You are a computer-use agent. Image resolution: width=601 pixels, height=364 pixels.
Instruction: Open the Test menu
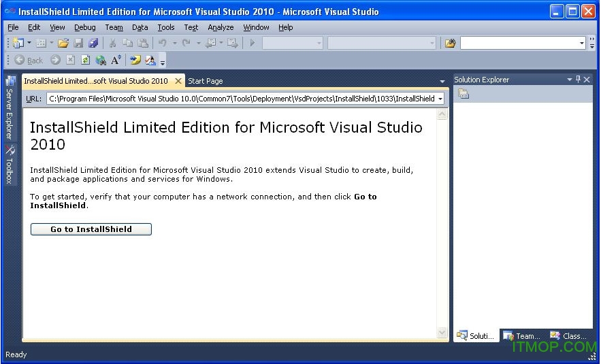click(x=191, y=27)
